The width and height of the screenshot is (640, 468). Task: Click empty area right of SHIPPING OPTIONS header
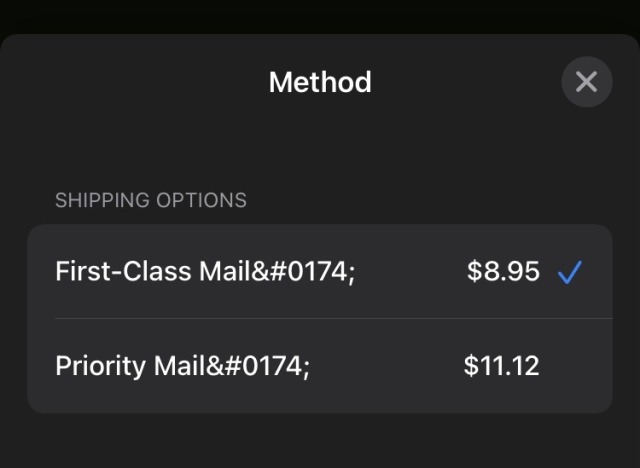pos(430,200)
